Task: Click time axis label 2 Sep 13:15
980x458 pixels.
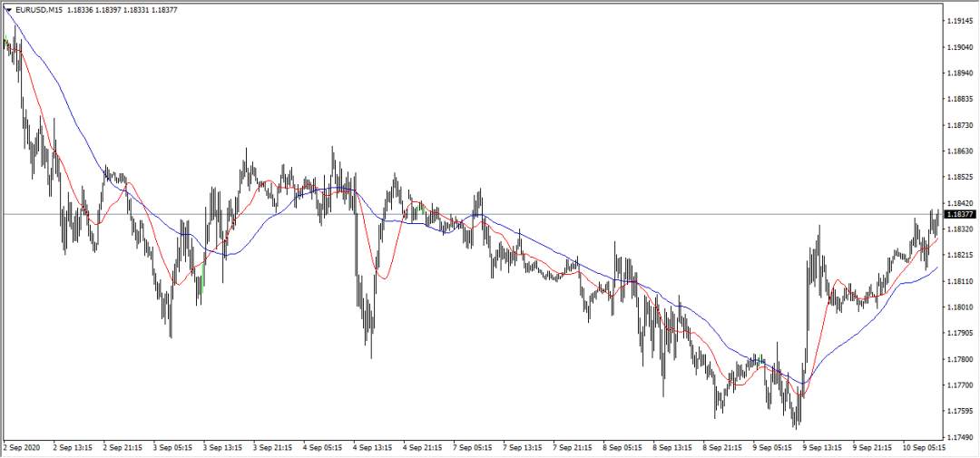Action: (73, 448)
